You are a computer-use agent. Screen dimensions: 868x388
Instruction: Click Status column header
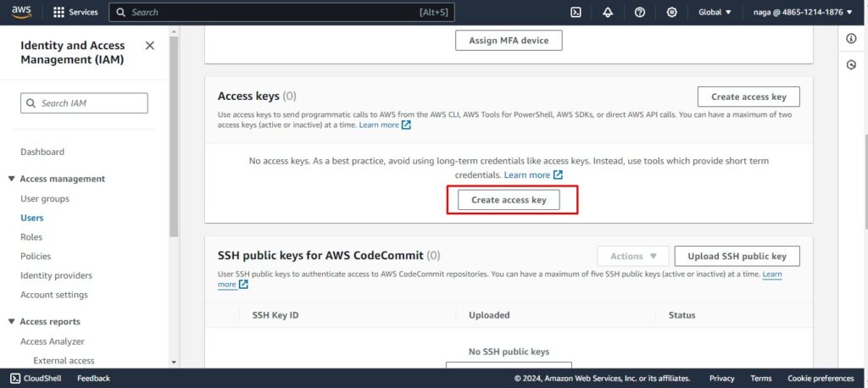pyautogui.click(x=682, y=315)
